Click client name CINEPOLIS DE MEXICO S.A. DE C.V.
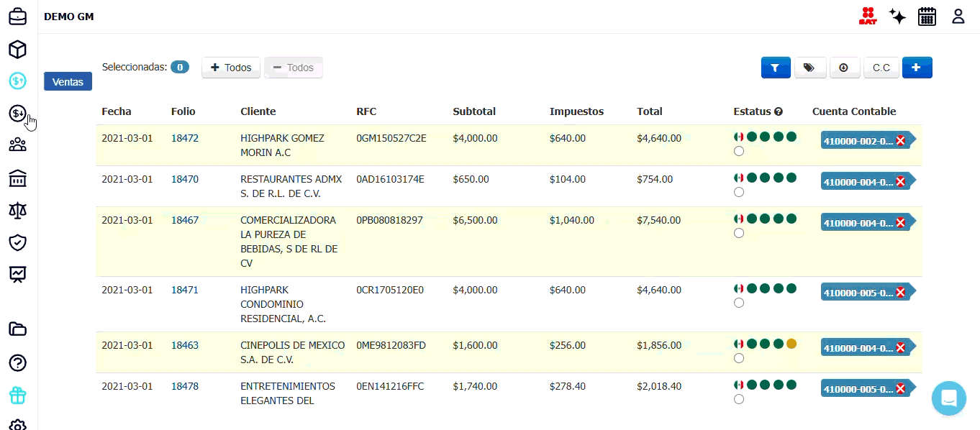980x430 pixels. 293,352
